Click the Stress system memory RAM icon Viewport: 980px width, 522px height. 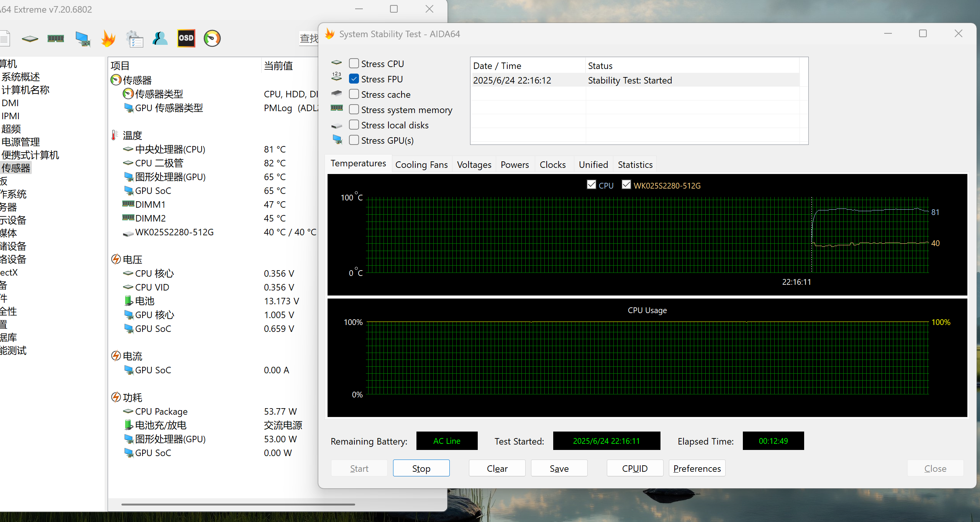click(337, 108)
